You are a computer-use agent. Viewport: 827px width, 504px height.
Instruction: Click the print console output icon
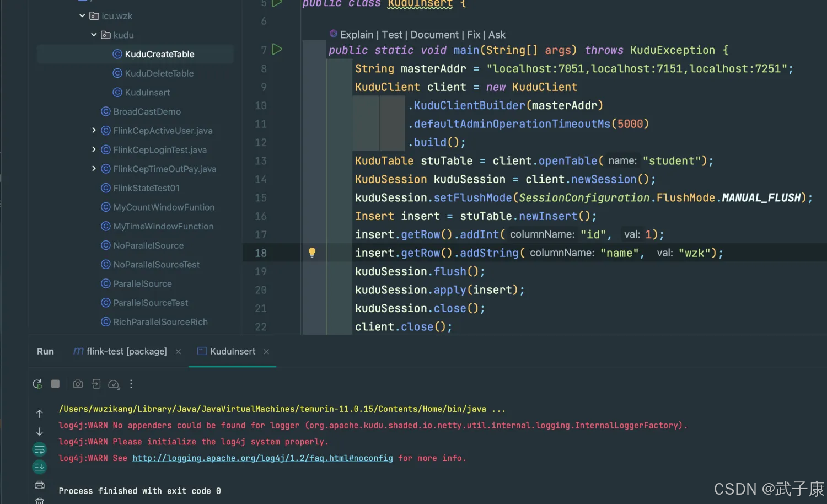pos(40,485)
